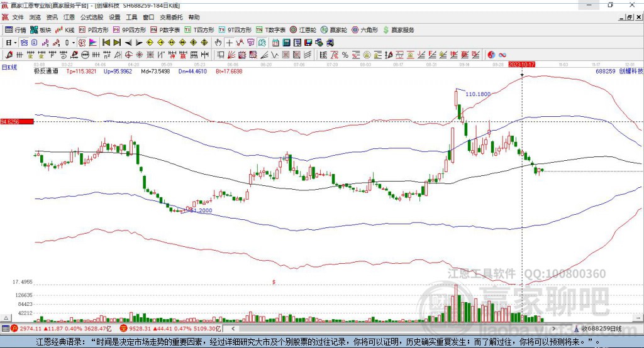Click the 日K线 chart label

click(x=9, y=67)
